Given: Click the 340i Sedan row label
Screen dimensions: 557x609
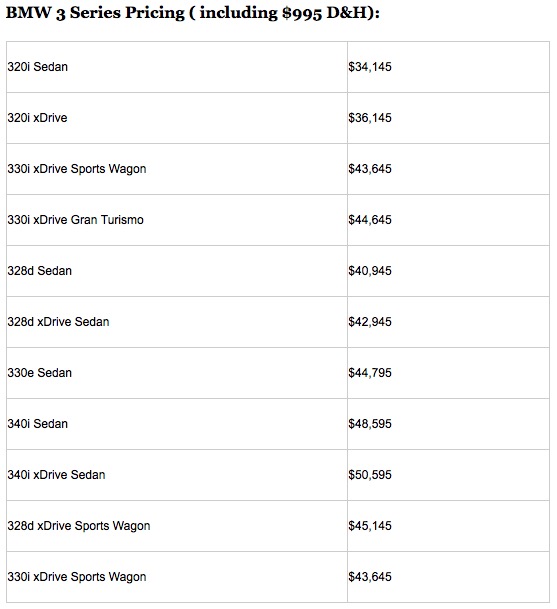Looking at the screenshot, I should (x=38, y=424).
